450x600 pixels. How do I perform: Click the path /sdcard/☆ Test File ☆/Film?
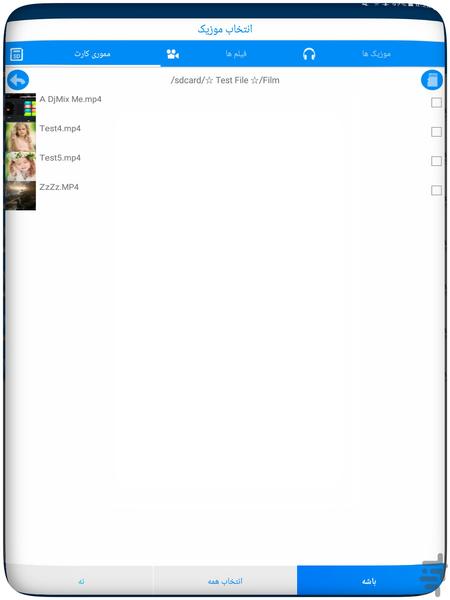225,80
